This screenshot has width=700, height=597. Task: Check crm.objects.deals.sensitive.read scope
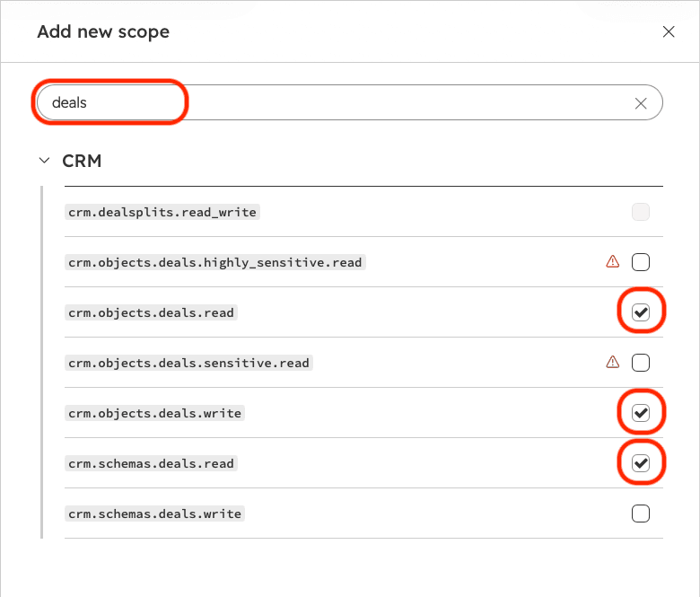pos(640,363)
